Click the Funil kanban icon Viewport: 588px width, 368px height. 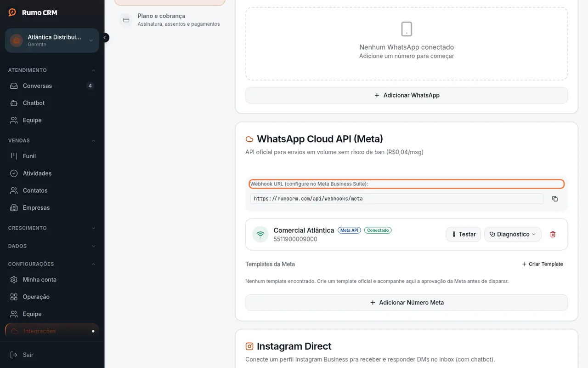click(x=14, y=156)
